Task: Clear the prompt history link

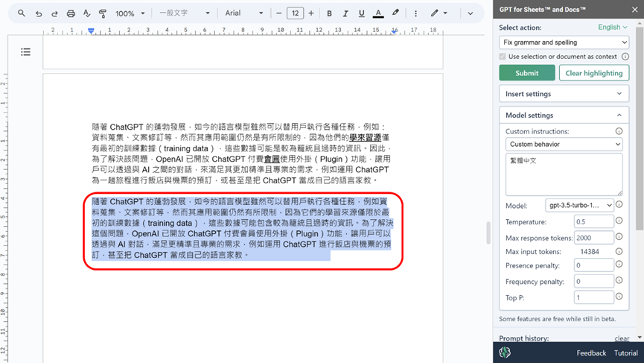Action: [x=622, y=338]
